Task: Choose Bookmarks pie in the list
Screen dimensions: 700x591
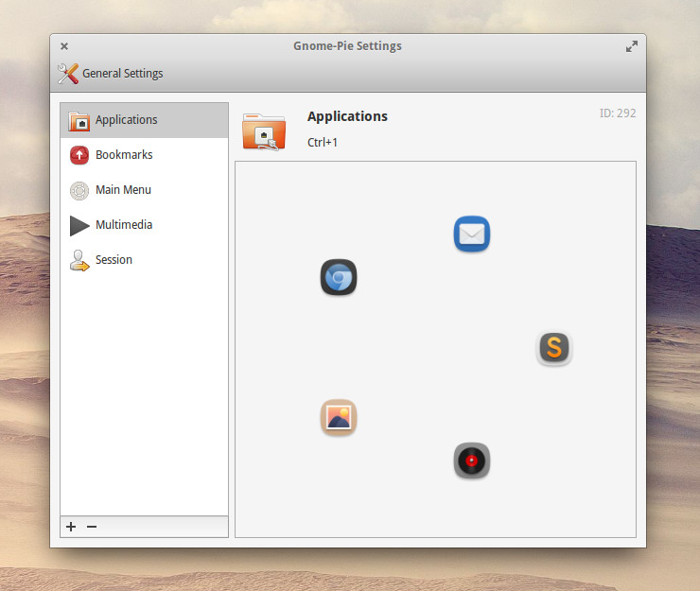Action: click(x=144, y=155)
